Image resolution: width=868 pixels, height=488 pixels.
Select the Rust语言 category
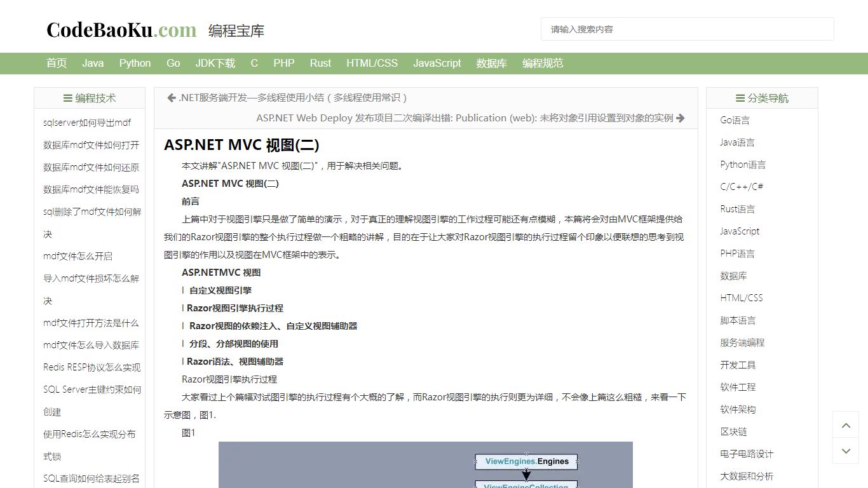[737, 209]
